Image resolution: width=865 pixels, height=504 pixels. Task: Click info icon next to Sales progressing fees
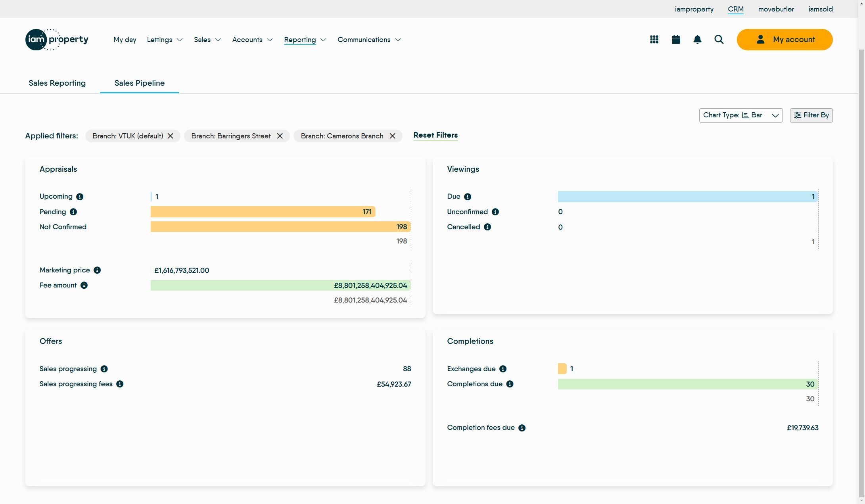point(120,384)
